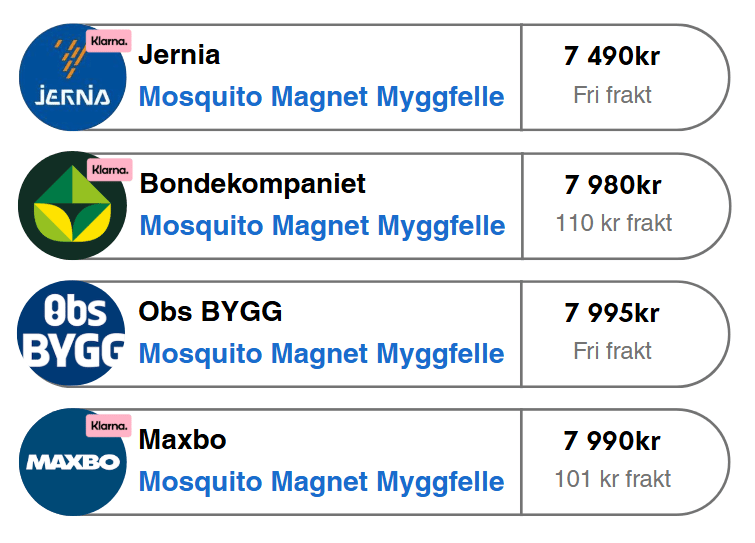Click the 7 490kr price at Jernia
The image size is (755, 543).
[612, 56]
